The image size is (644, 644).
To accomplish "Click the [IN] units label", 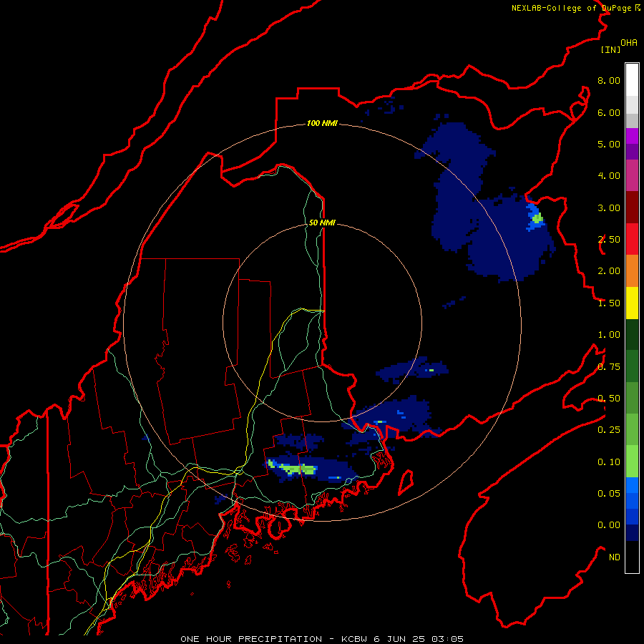I will pyautogui.click(x=610, y=49).
